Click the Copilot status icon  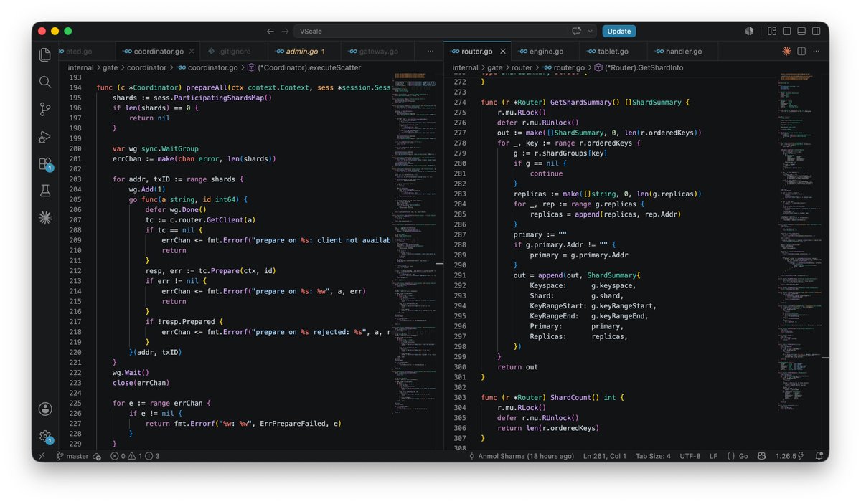[x=761, y=456]
